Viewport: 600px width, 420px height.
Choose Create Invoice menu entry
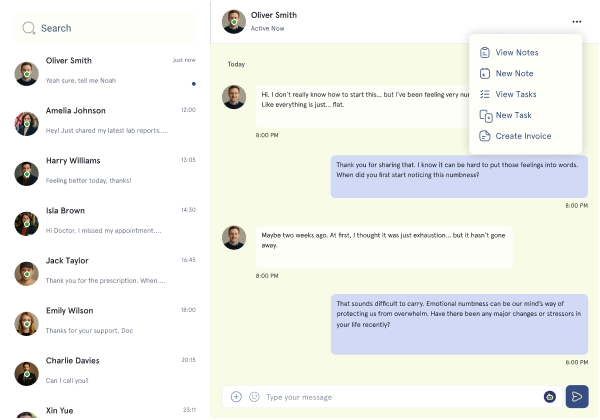pos(523,136)
